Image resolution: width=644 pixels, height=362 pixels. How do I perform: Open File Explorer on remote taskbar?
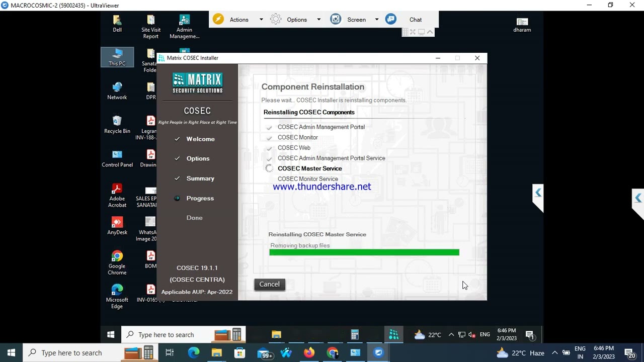tap(276, 334)
